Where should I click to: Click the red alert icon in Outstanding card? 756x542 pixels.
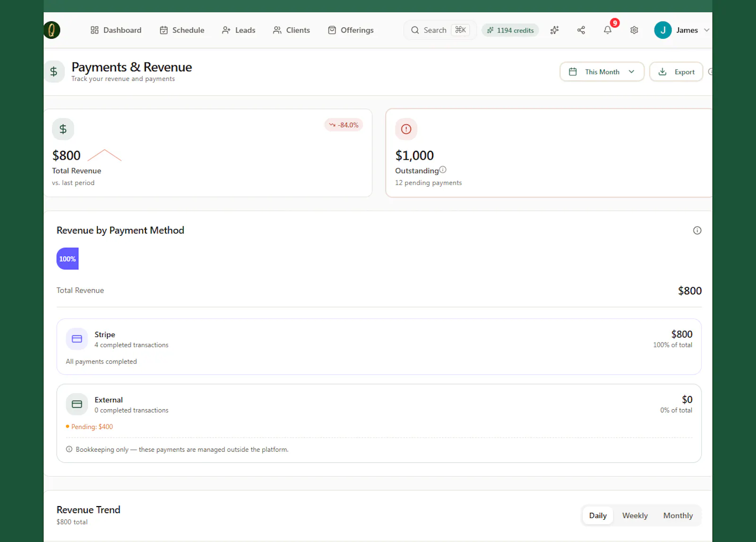(x=406, y=129)
